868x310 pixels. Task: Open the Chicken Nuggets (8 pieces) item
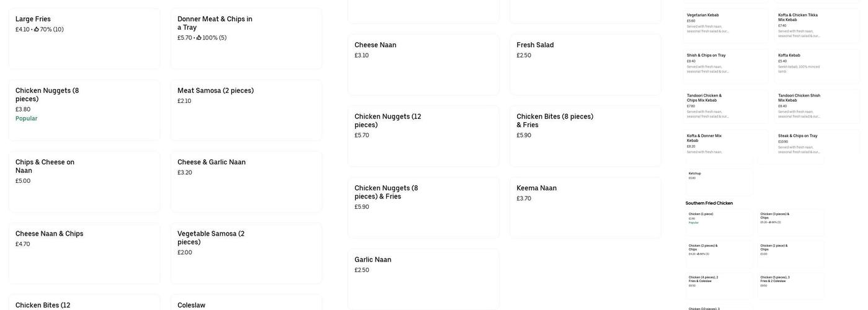(x=84, y=110)
